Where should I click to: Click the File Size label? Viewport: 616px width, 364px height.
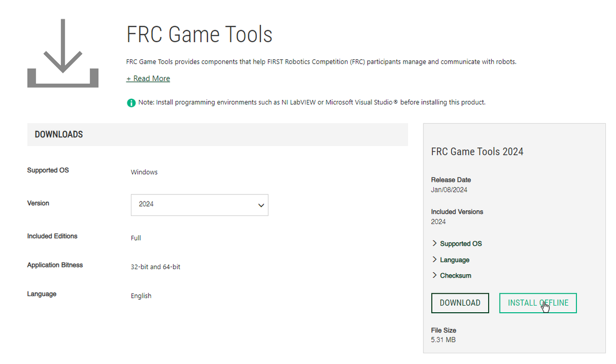(x=444, y=330)
